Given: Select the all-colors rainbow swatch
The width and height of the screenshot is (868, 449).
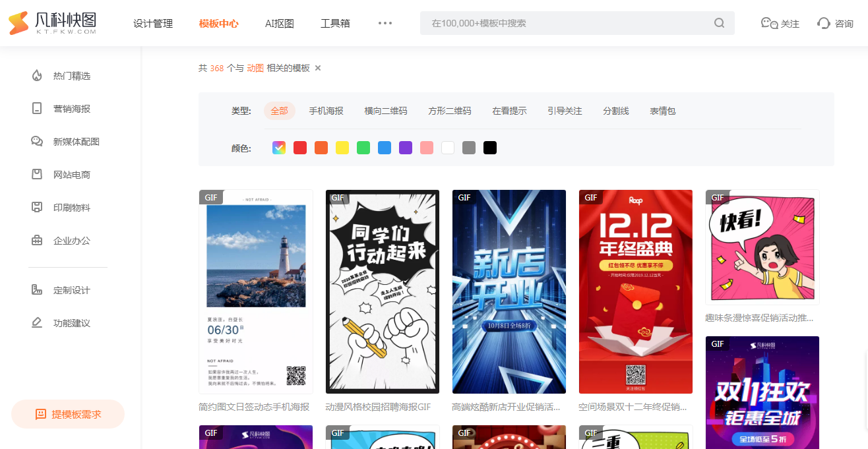Looking at the screenshot, I should tap(279, 148).
